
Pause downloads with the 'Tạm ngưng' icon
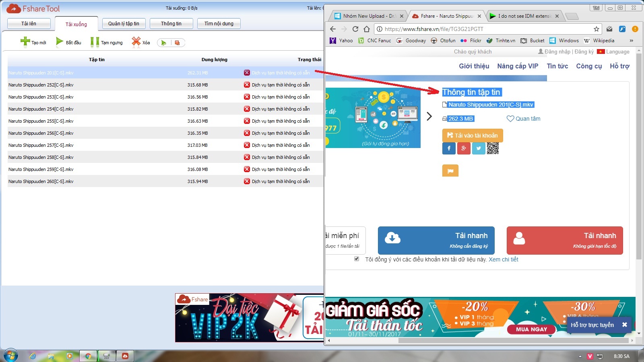click(x=95, y=42)
